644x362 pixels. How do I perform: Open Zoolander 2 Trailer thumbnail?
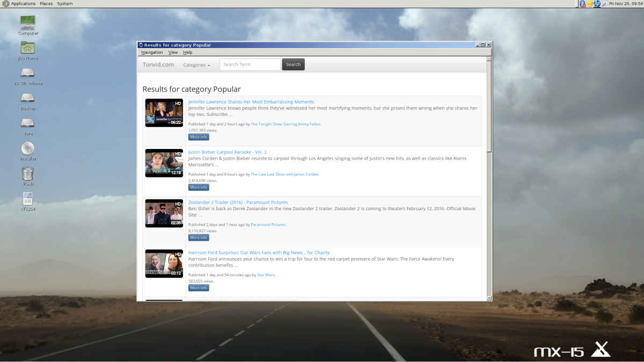tap(164, 213)
